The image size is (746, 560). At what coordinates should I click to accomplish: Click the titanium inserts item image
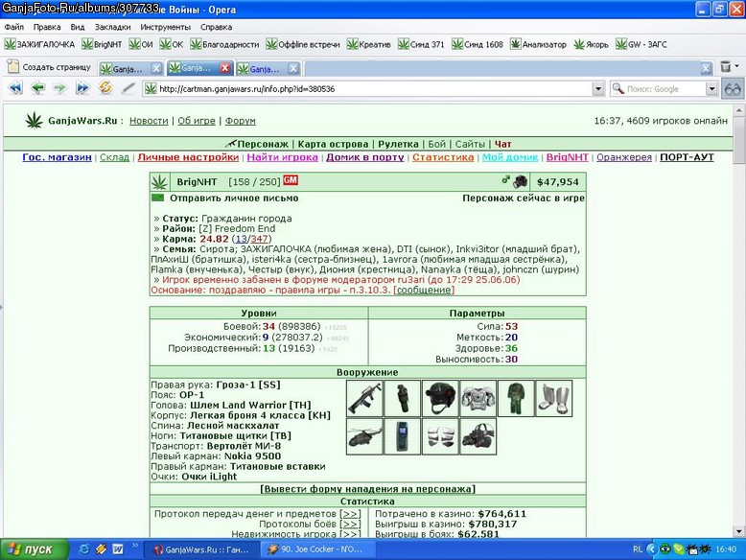pos(440,436)
